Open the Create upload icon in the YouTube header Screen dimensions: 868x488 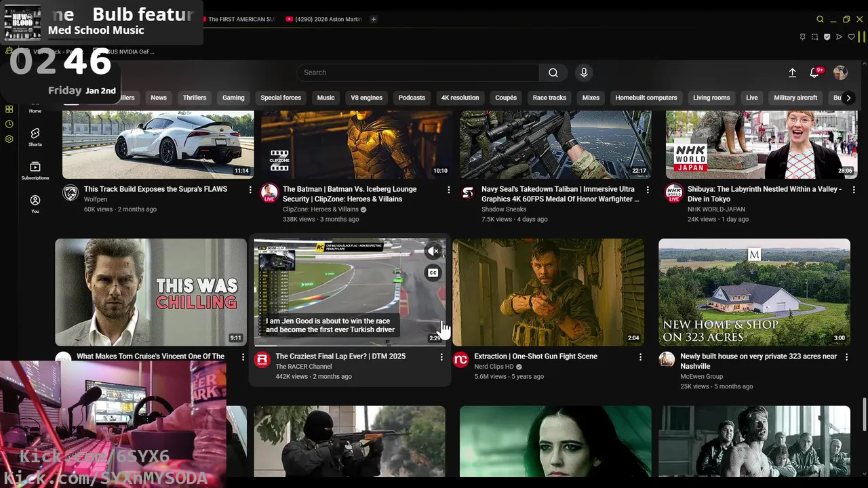(792, 73)
